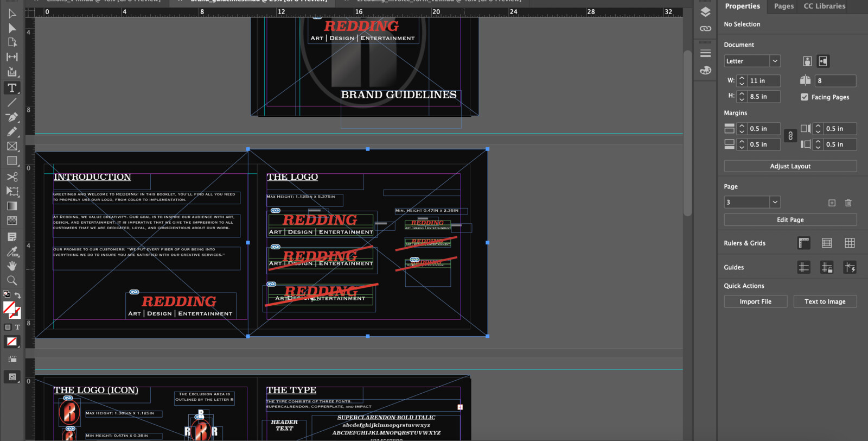This screenshot has height=441, width=868.
Task: Adjust the inside margin stepper
Action: pos(818,129)
